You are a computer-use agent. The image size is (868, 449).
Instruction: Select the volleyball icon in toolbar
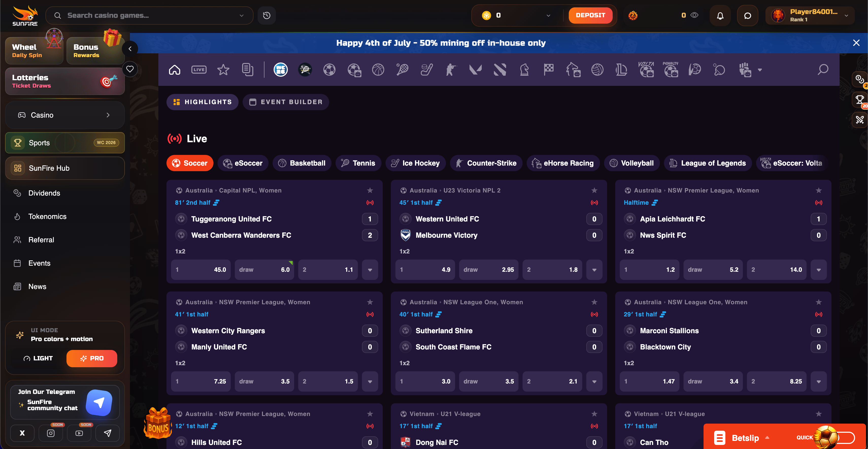tap(597, 70)
